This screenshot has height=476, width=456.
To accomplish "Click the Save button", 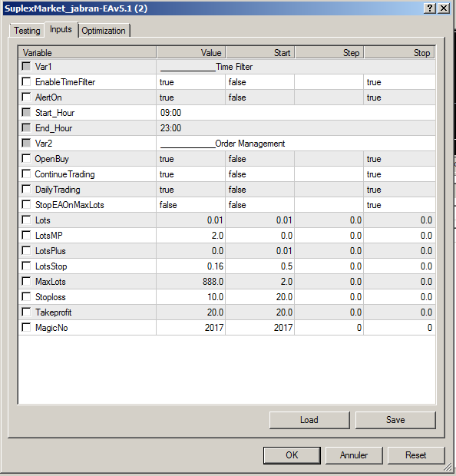I will 395,420.
